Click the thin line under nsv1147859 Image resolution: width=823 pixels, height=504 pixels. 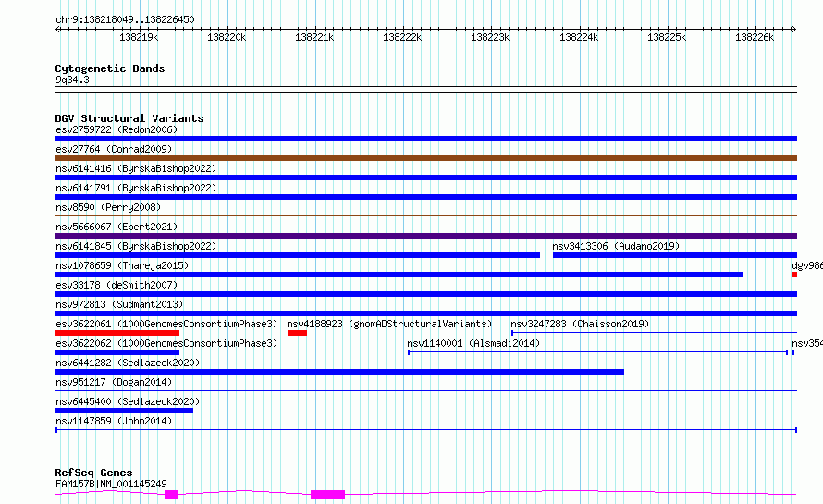coord(426,430)
